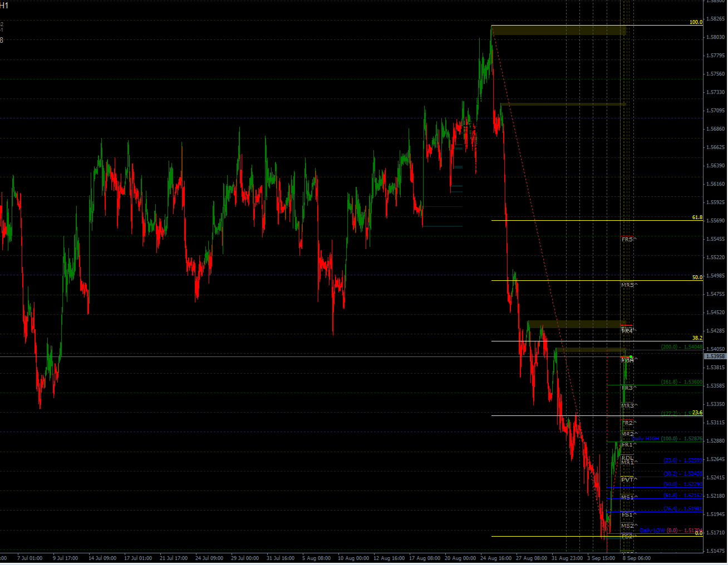The image size is (728, 565).
Task: Select the (23.6) - 1.52599 retracement label
Action: [x=683, y=460]
